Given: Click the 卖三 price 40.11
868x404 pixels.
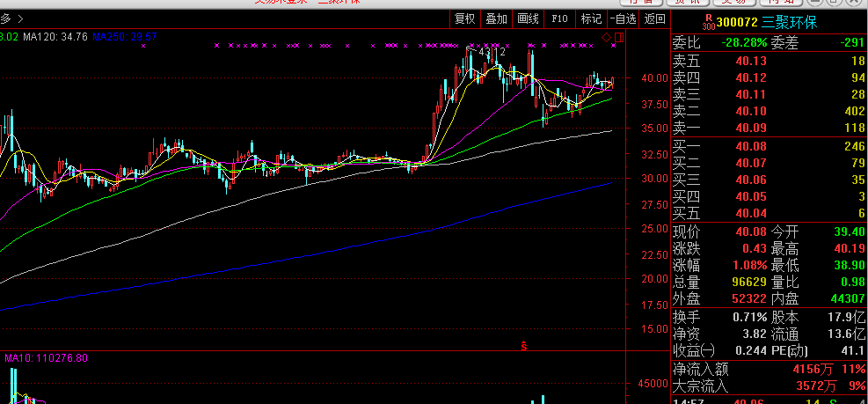Looking at the screenshot, I should [x=751, y=95].
